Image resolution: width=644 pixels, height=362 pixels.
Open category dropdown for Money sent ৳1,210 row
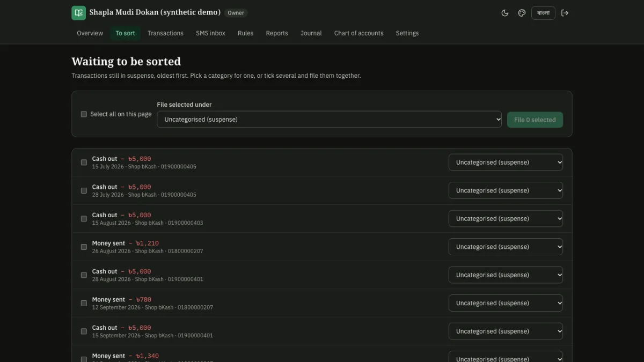pyautogui.click(x=506, y=247)
